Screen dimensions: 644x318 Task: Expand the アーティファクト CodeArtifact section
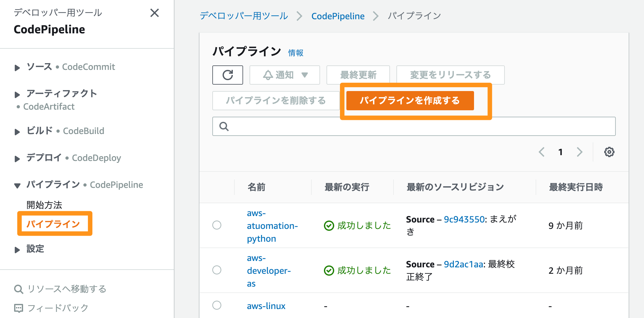[17, 95]
